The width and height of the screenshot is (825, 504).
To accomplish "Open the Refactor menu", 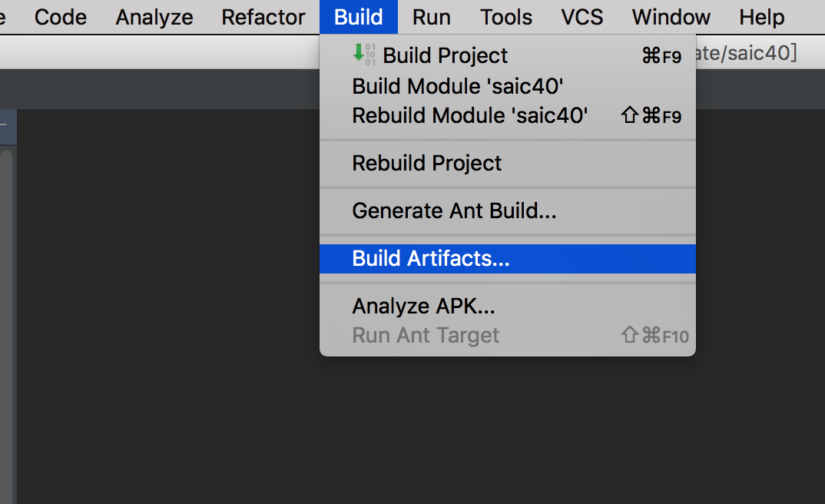I will pos(263,17).
